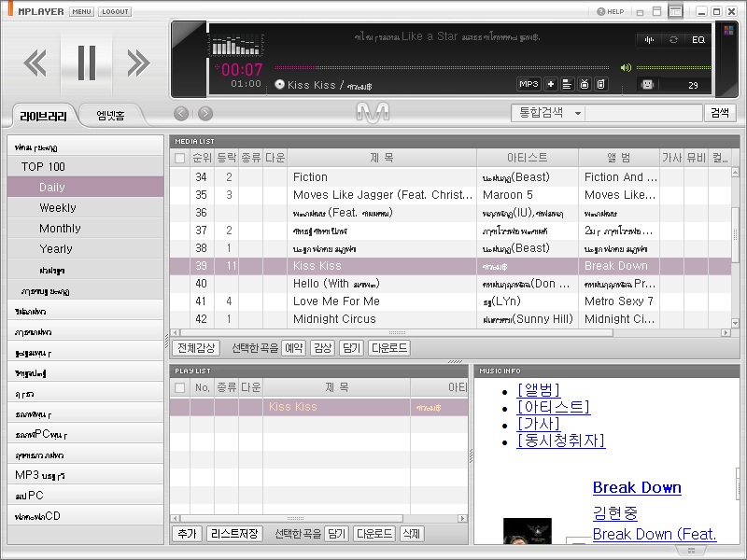Toggle repeat mode icon
The image size is (747, 560).
[673, 39]
